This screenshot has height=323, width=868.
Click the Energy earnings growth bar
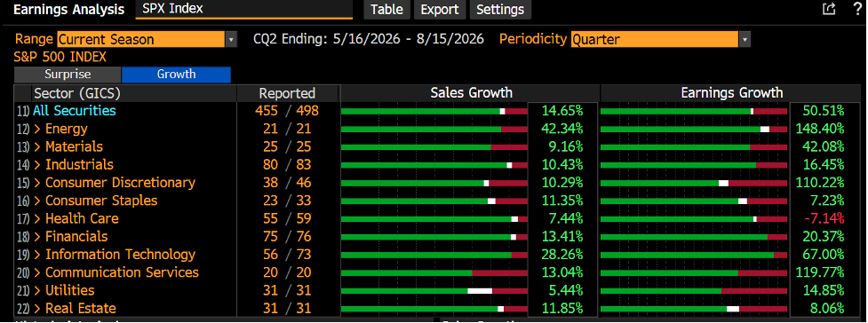click(694, 129)
